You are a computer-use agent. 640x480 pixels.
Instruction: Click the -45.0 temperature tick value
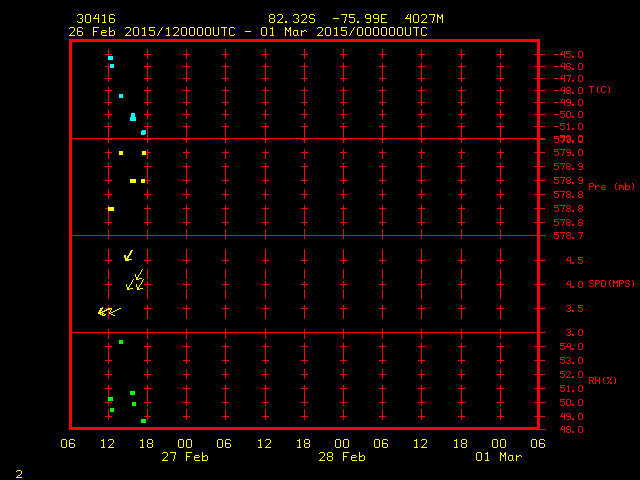(569, 54)
